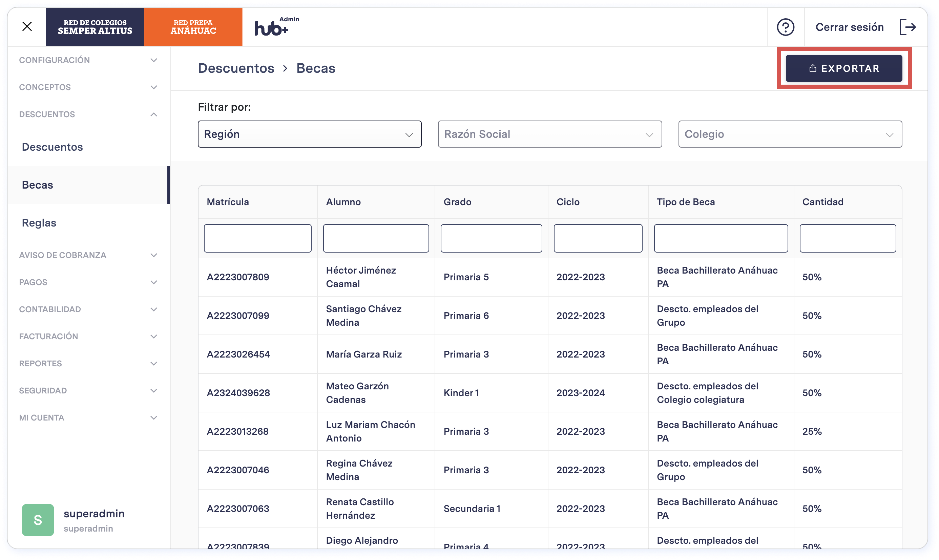Click Becas in the breadcrumb
This screenshot has height=560, width=939.
coord(316,68)
